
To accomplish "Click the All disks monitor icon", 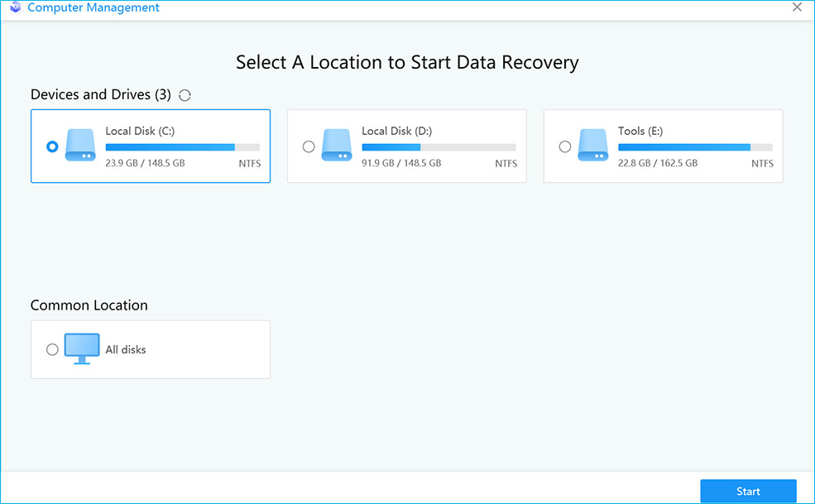I will click(x=81, y=348).
